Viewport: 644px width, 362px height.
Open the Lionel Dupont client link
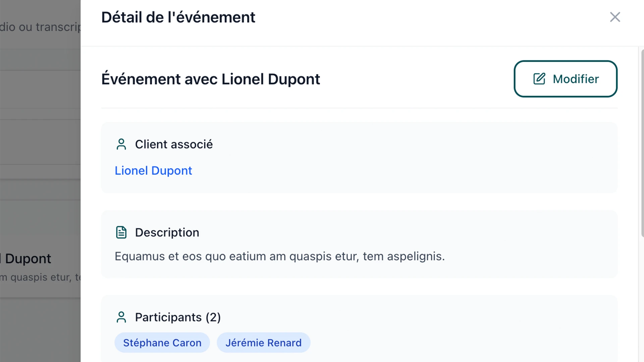153,171
